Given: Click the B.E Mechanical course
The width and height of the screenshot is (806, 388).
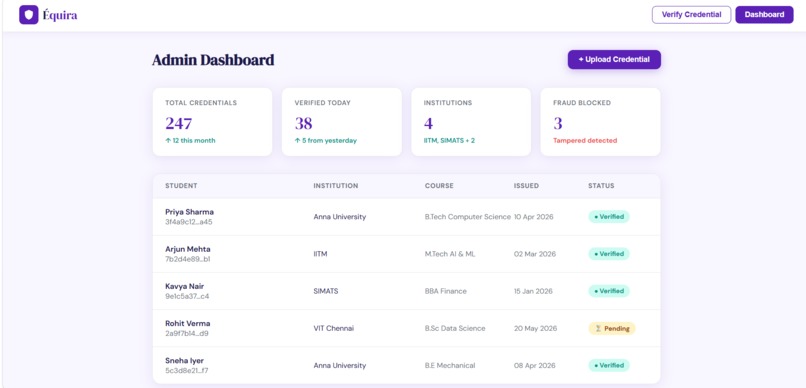Looking at the screenshot, I should click(450, 365).
